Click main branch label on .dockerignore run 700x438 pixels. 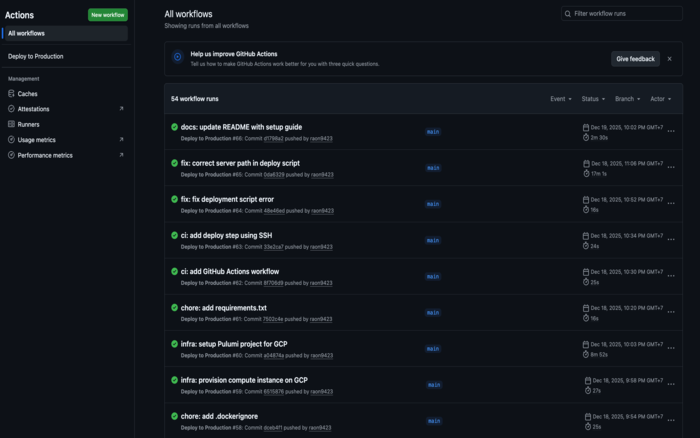click(434, 421)
